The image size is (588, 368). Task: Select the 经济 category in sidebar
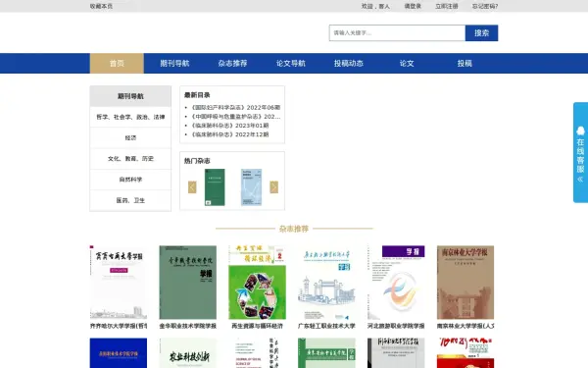pyautogui.click(x=130, y=137)
